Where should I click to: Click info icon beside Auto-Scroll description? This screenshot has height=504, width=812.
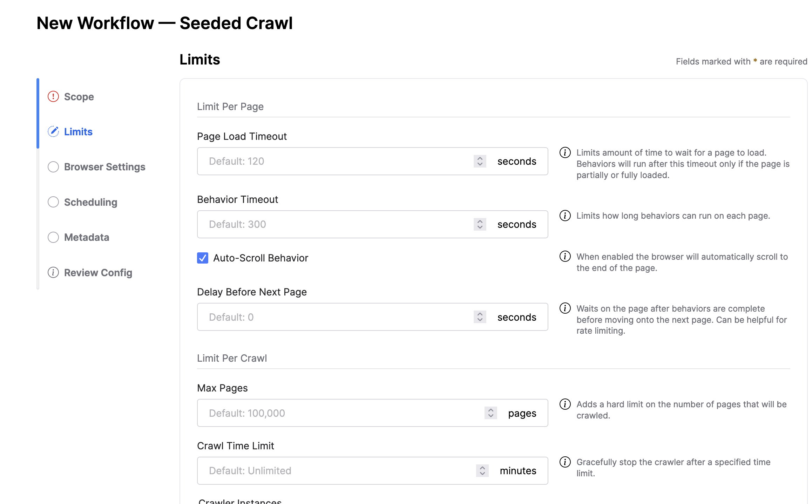point(565,257)
